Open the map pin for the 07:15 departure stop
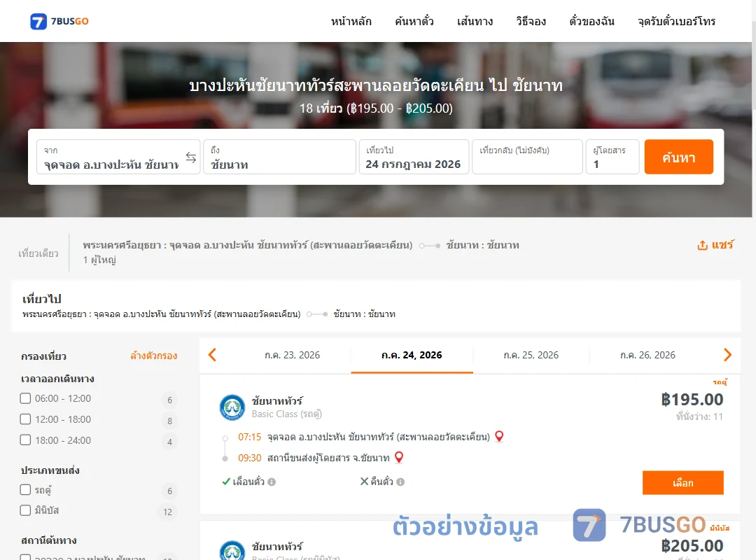Screen dimensions: 756x560 pyautogui.click(x=500, y=436)
